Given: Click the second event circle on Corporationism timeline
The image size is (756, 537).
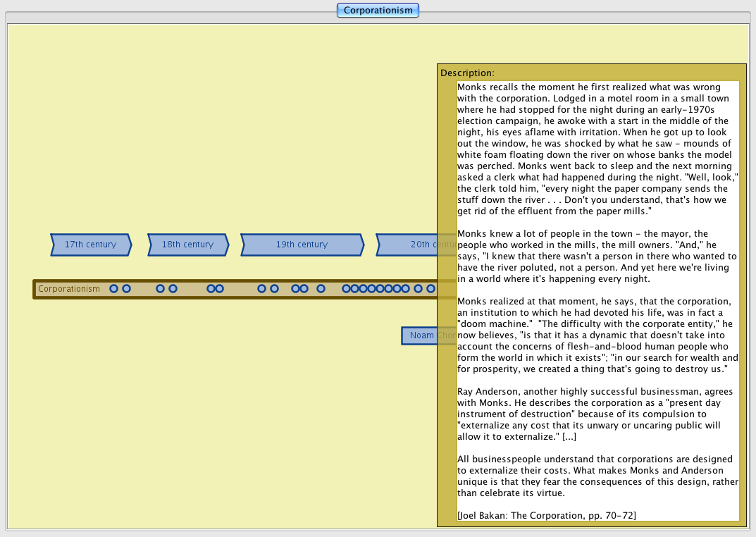Looking at the screenshot, I should pyautogui.click(x=126, y=289).
